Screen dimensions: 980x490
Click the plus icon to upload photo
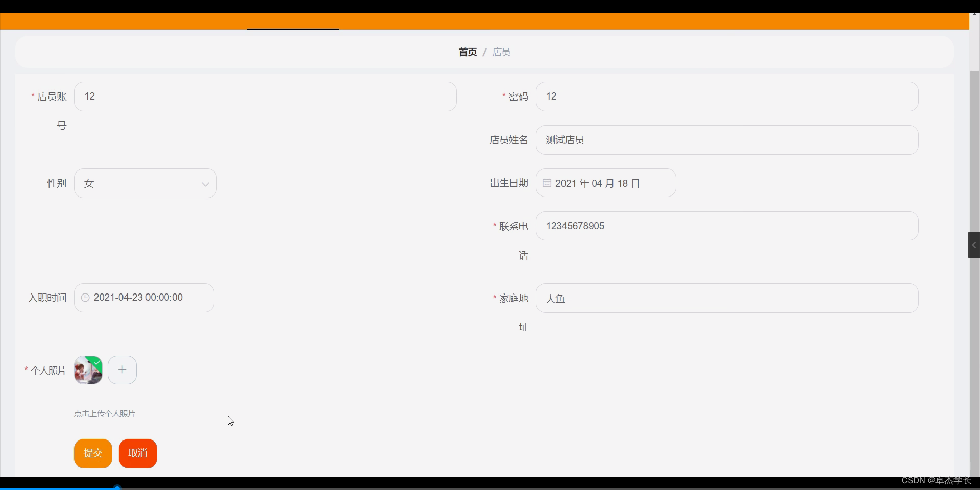click(122, 370)
